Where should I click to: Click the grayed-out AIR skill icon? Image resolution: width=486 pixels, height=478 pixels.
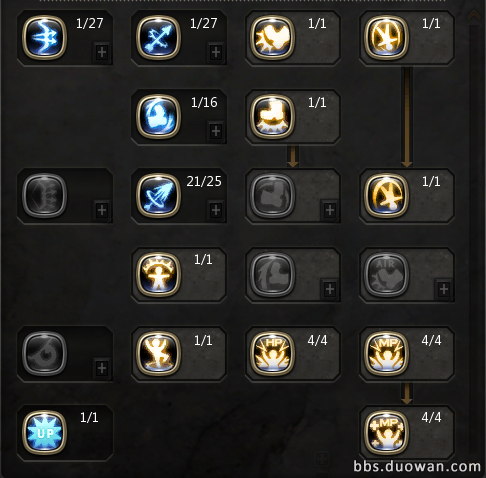[386, 275]
